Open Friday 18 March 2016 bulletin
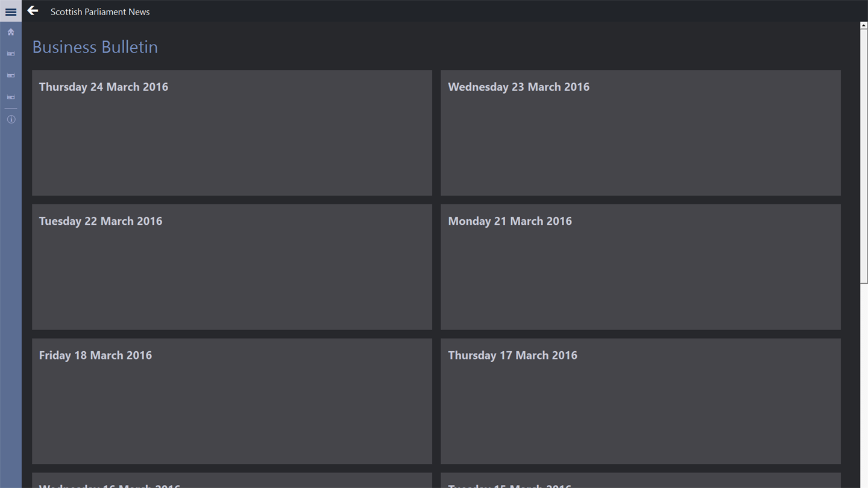 232,401
